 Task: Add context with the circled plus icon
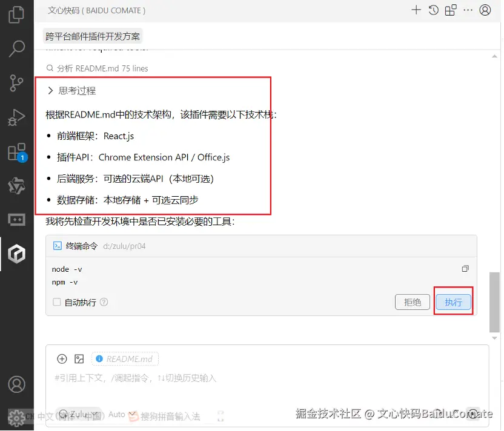click(x=62, y=359)
